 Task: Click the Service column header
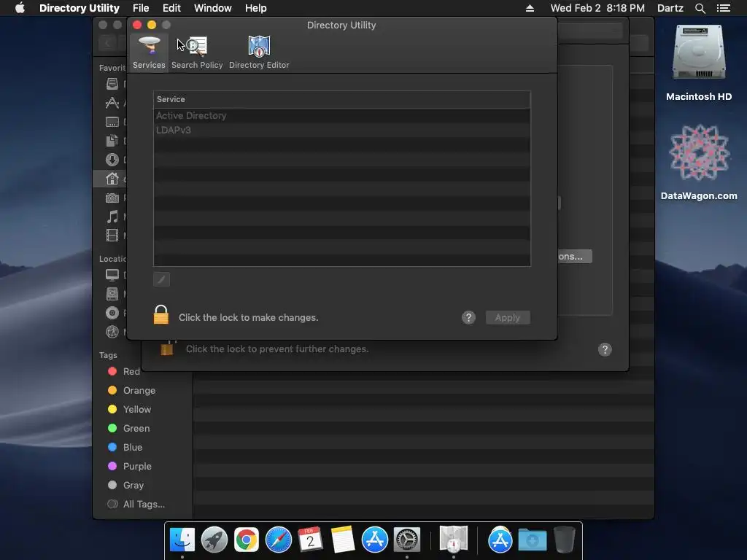tap(341, 99)
